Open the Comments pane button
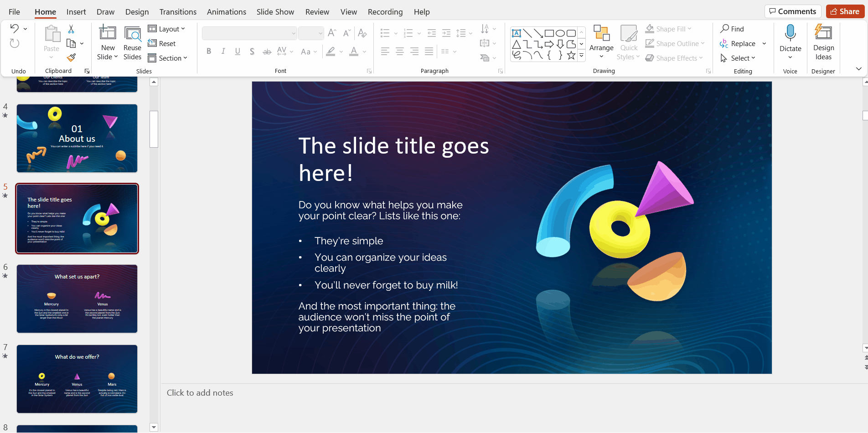Image resolution: width=868 pixels, height=433 pixels. click(x=793, y=11)
